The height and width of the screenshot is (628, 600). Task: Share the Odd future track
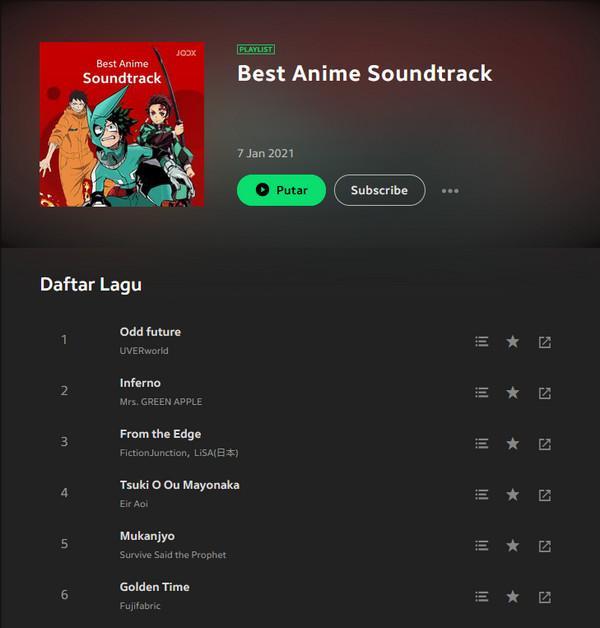545,342
